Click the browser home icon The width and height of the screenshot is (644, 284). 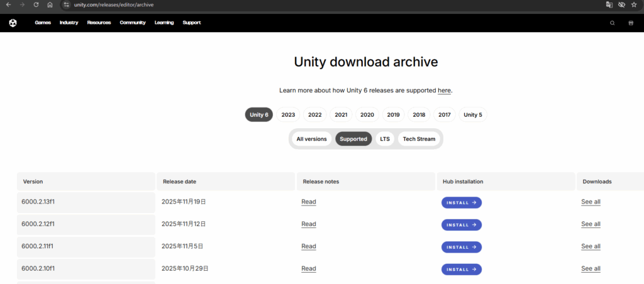[x=50, y=4]
